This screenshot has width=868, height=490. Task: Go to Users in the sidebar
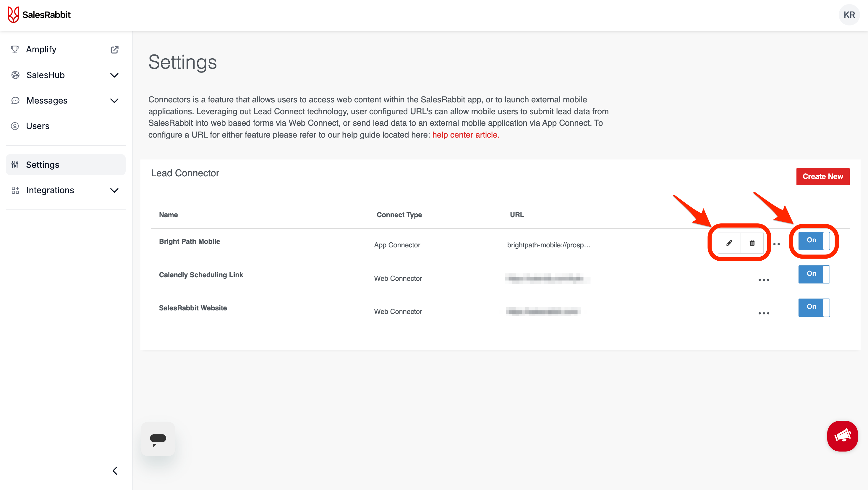pyautogui.click(x=38, y=126)
